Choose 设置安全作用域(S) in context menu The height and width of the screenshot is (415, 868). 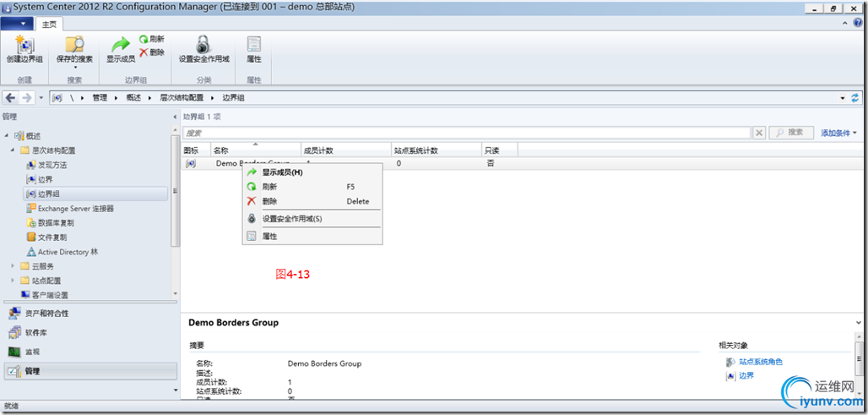pyautogui.click(x=312, y=219)
